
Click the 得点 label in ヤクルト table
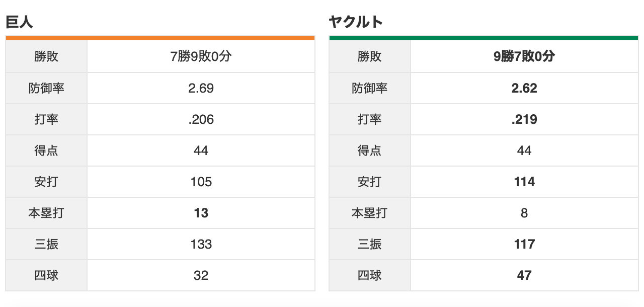point(370,151)
